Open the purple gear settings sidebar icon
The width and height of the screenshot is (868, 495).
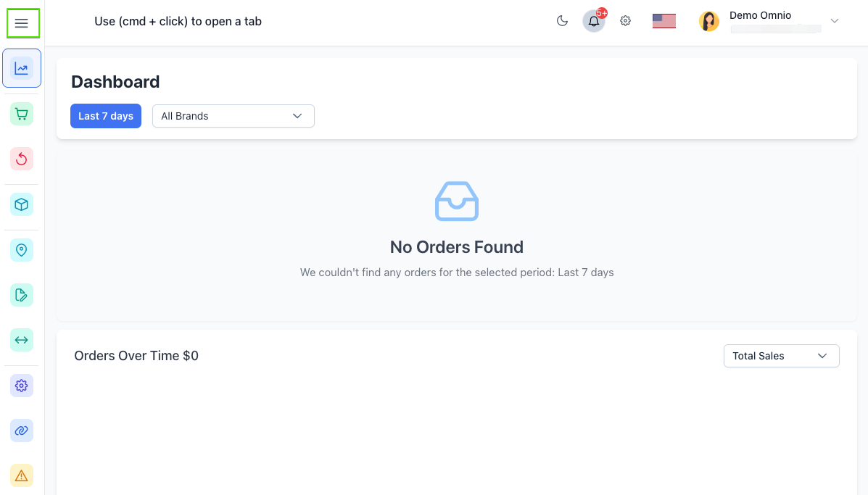22,386
